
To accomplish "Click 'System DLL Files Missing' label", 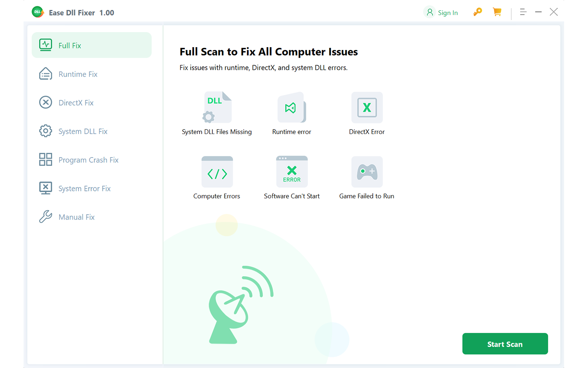I will [217, 132].
